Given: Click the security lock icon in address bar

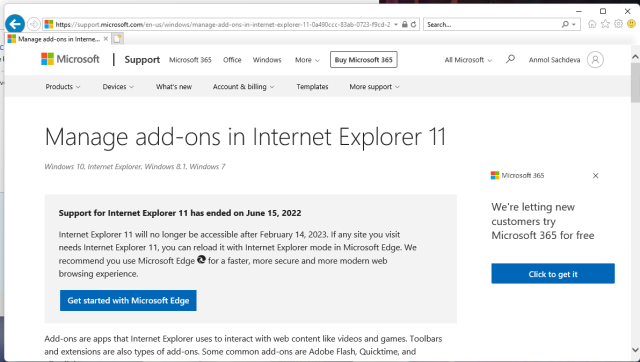Looking at the screenshot, I should pyautogui.click(x=404, y=24).
